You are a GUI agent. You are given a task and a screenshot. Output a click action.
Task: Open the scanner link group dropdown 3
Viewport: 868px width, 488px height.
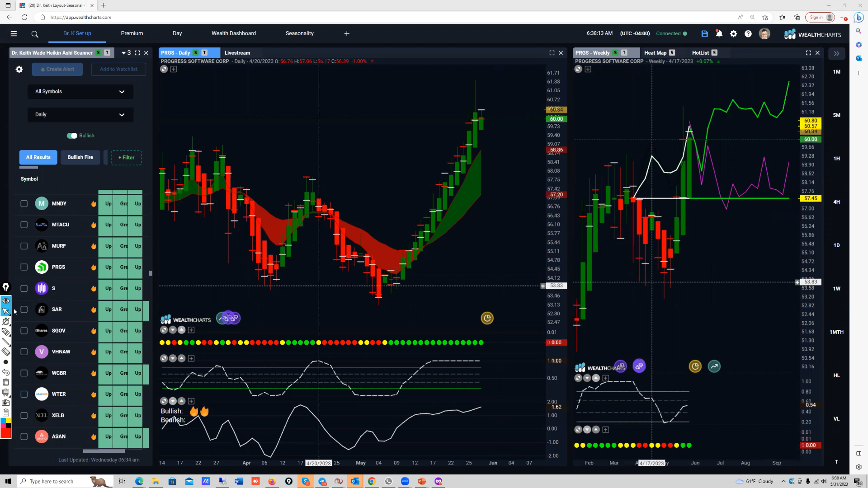click(126, 53)
